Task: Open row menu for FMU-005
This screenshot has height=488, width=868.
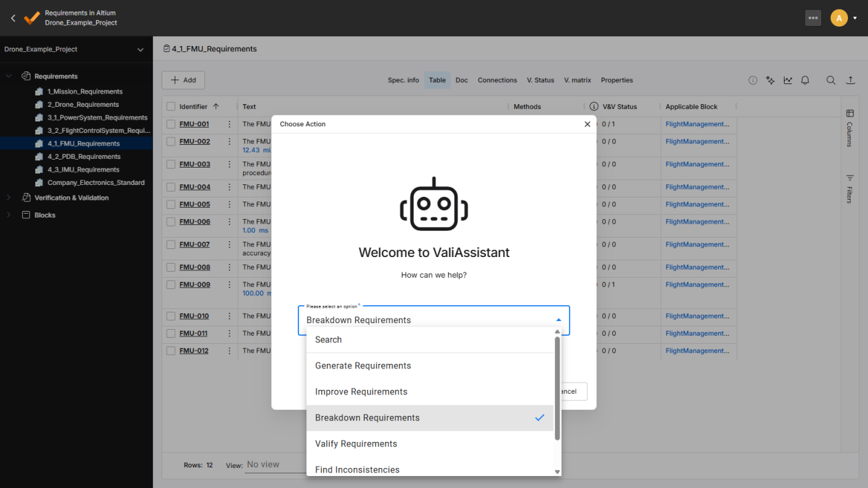Action: (x=230, y=204)
